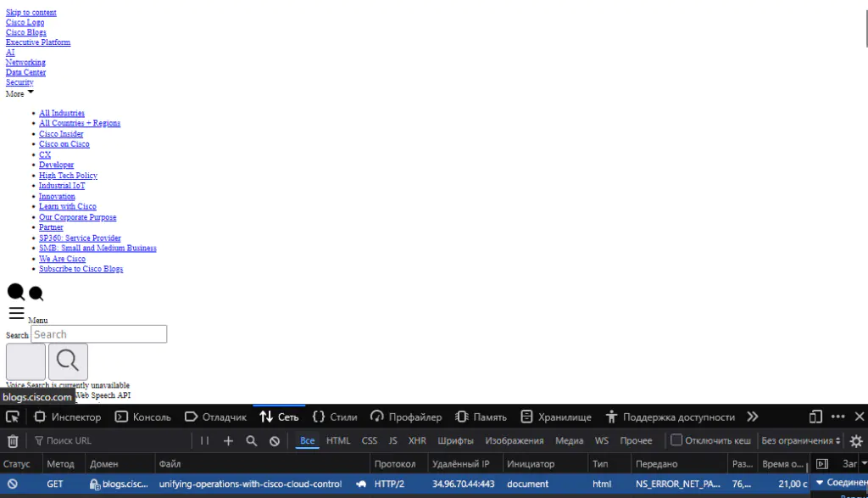Pause network recording button
Image resolution: width=868 pixels, height=498 pixels.
(204, 441)
